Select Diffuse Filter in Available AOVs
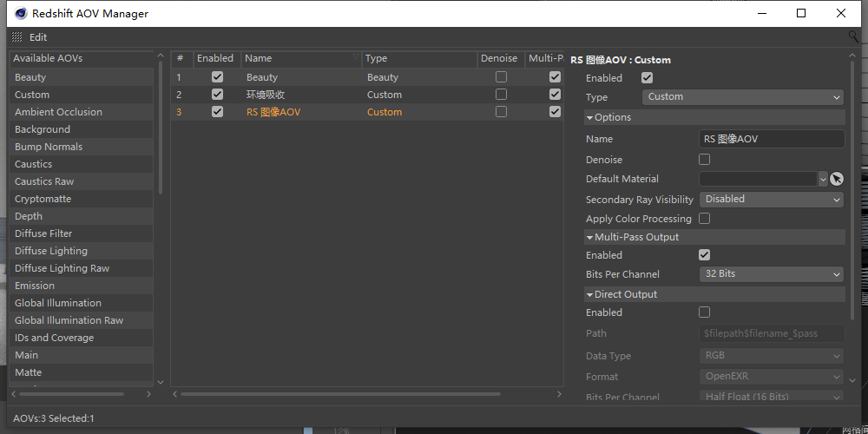Image resolution: width=868 pixels, height=434 pixels. tap(82, 233)
